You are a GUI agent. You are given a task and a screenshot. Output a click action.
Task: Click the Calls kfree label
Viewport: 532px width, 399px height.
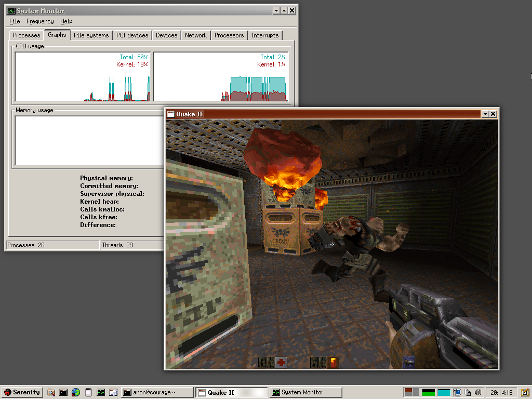98,217
